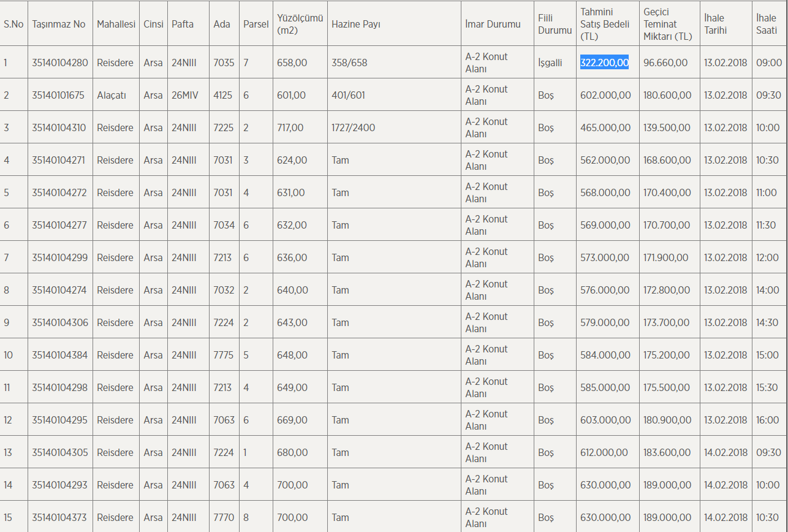
Task: Click the Taşınmaz No column header
Action: point(59,24)
